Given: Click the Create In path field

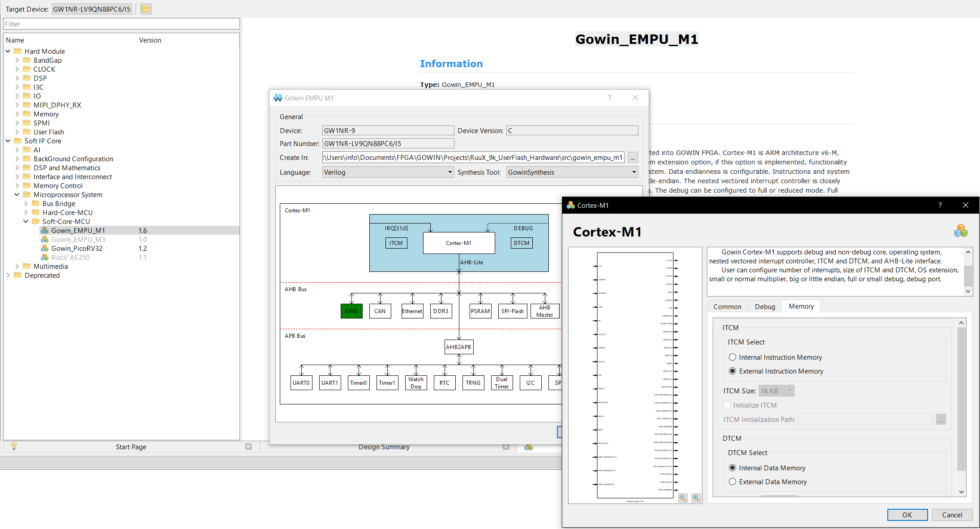Looking at the screenshot, I should pyautogui.click(x=473, y=158).
